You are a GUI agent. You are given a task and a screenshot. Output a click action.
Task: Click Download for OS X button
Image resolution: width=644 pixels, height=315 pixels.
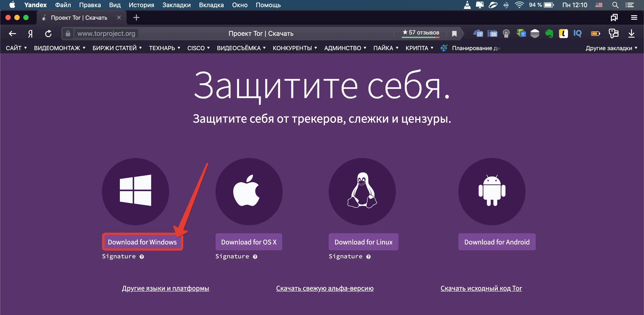click(249, 242)
